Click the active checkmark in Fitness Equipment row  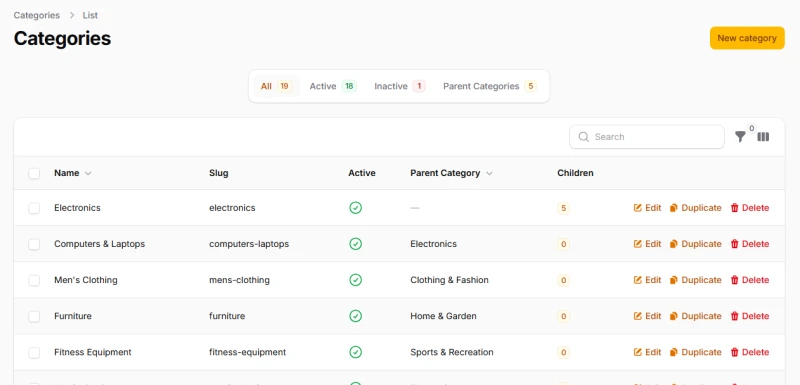[x=356, y=352]
